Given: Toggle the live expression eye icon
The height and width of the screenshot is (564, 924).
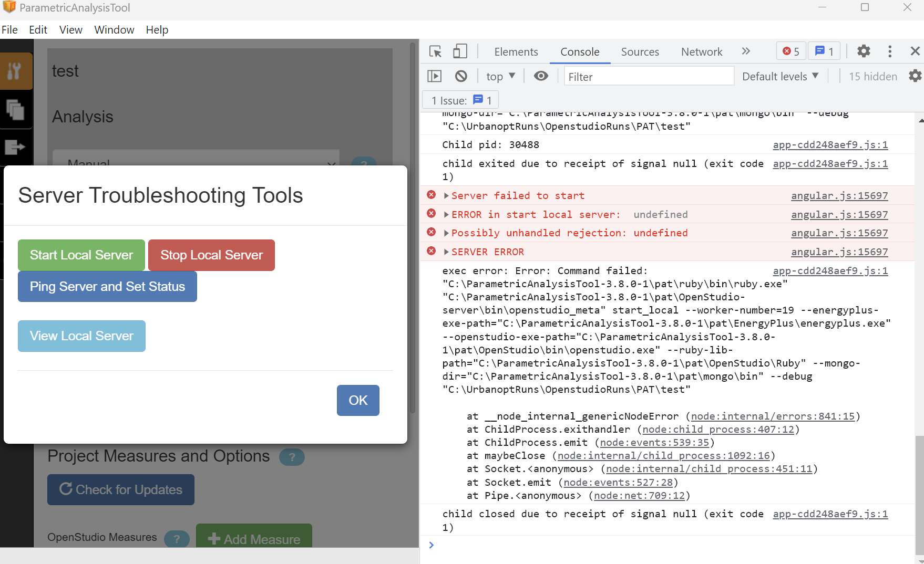Looking at the screenshot, I should (x=541, y=76).
